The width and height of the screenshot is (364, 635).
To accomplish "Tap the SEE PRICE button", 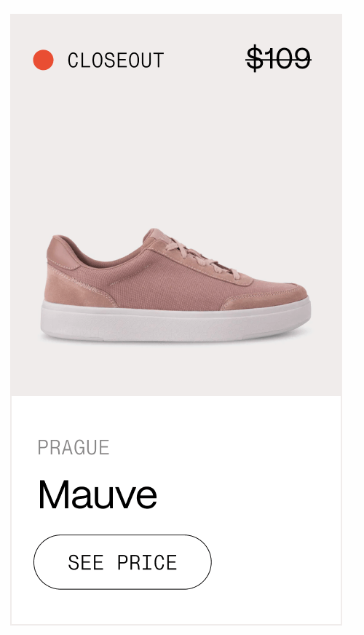I will coord(122,561).
